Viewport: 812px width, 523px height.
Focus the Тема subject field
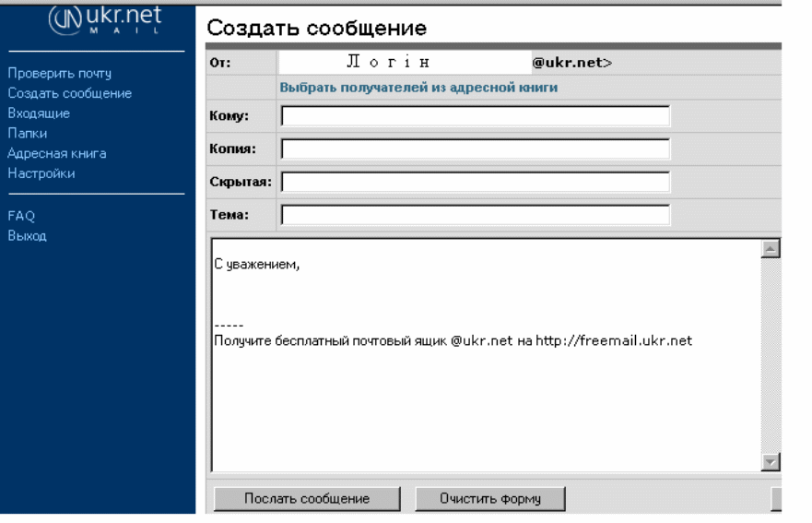[x=476, y=215]
